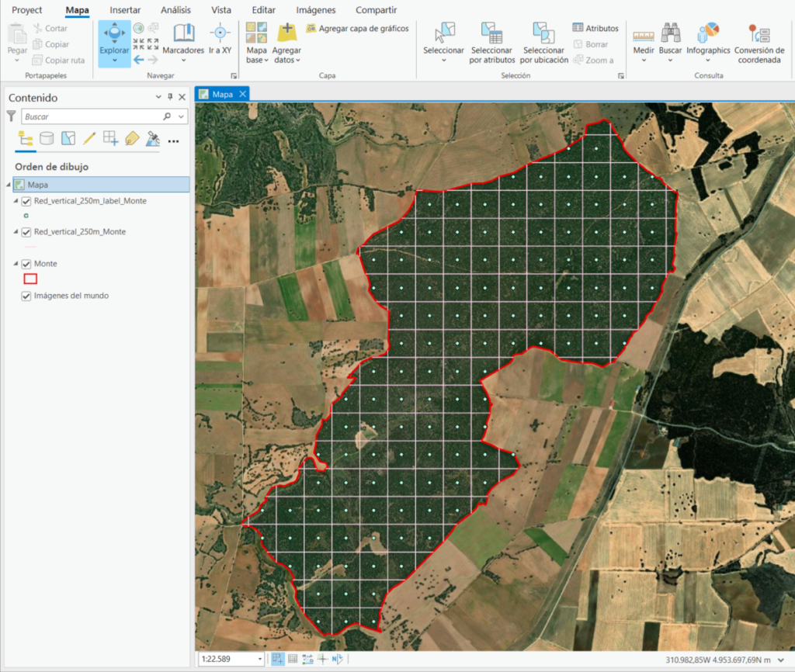Screen dimensions: 795x672
Task: Open the map scale dropdown showing 1:22.589
Action: pos(262,659)
